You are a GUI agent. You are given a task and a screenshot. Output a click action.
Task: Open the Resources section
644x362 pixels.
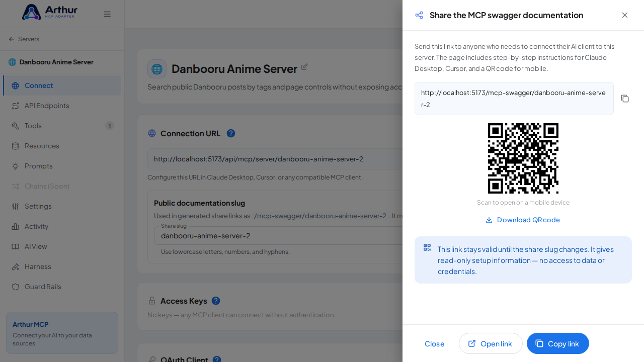coord(62,146)
